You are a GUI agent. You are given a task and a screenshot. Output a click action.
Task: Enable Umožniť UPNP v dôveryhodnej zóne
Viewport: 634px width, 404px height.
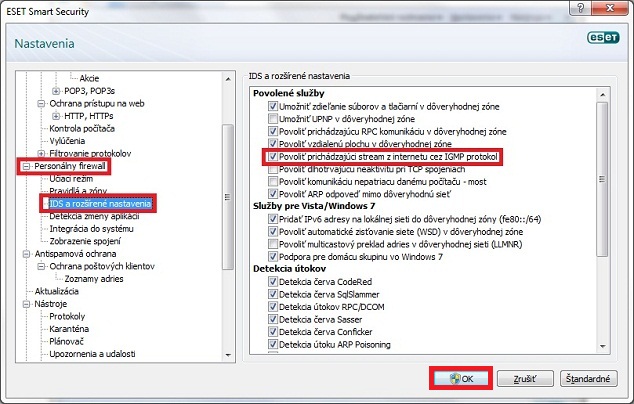(273, 119)
